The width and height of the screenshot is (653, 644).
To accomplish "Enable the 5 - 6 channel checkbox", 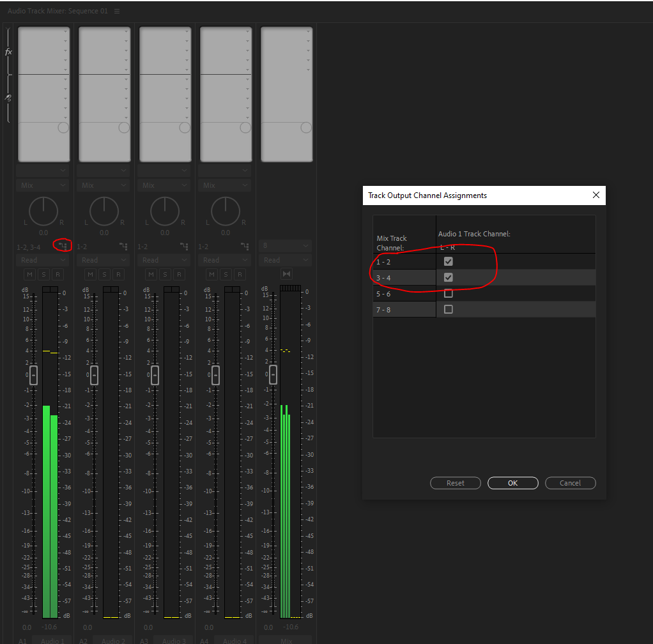I will [448, 293].
